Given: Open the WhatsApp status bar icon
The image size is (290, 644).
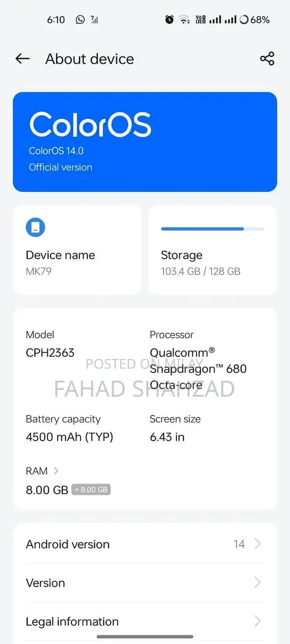Looking at the screenshot, I should pos(80,19).
